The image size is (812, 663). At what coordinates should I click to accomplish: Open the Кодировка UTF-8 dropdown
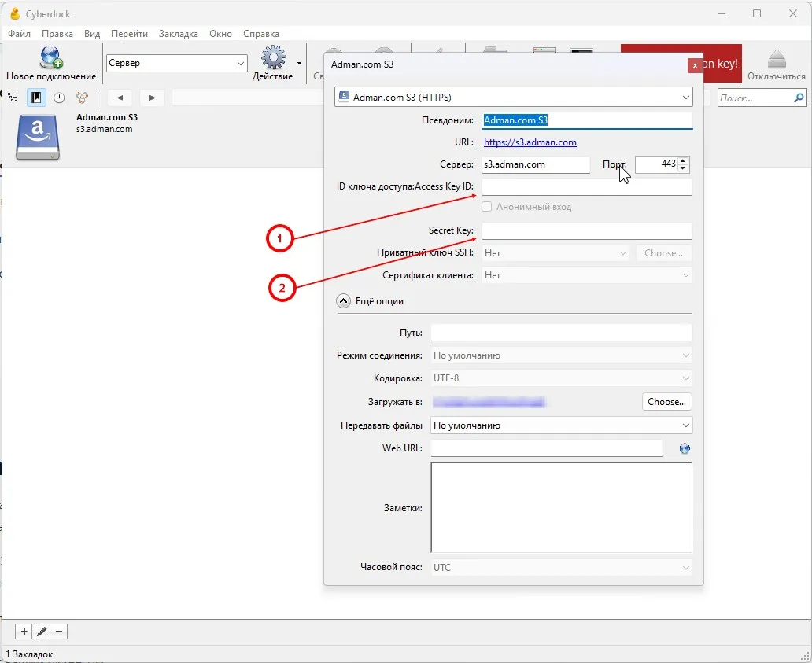coord(561,378)
